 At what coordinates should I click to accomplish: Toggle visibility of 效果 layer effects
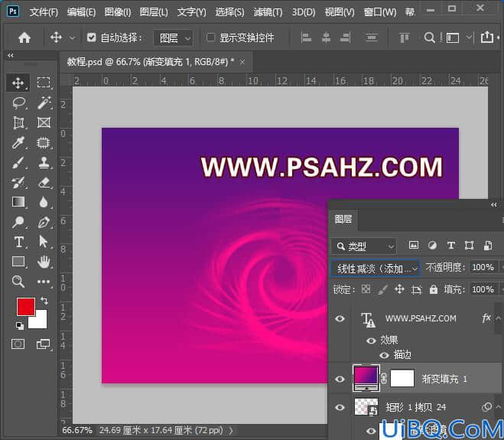371,341
